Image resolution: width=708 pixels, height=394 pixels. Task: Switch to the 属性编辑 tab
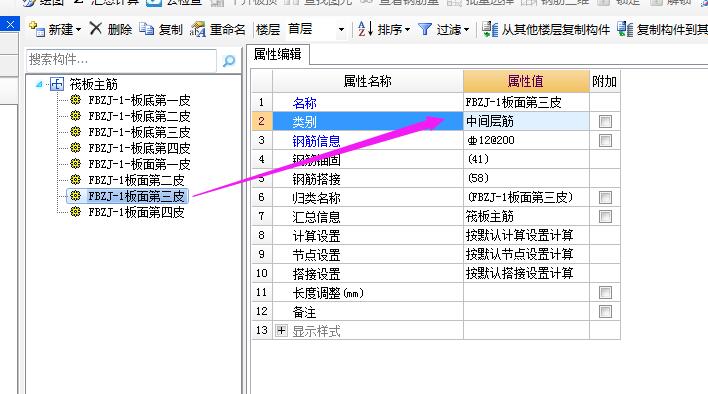click(x=278, y=55)
